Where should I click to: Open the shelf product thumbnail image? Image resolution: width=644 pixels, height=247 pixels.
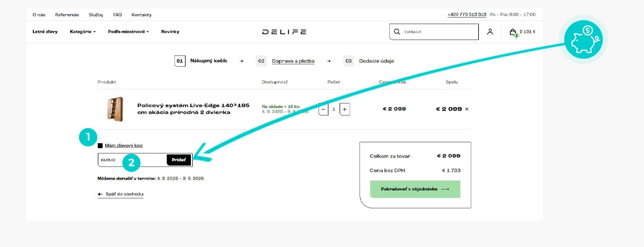[x=115, y=108]
